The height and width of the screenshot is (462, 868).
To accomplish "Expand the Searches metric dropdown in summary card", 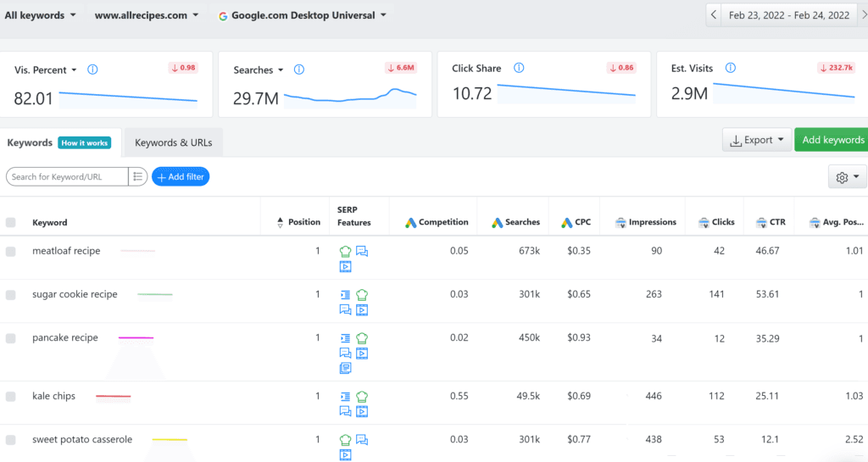I will 259,70.
